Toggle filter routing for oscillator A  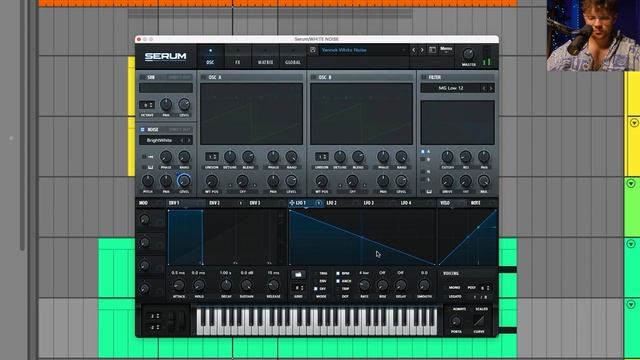point(423,151)
